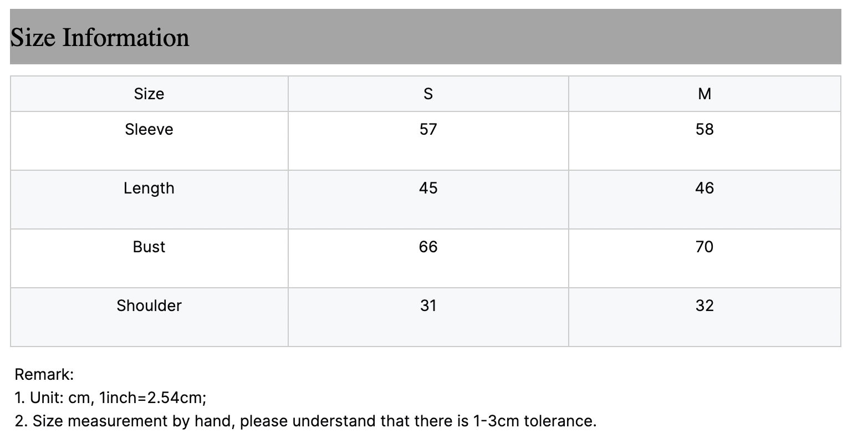Viewport: 868px width, 438px height.
Task: Select the Bust row label
Action: coord(149,247)
